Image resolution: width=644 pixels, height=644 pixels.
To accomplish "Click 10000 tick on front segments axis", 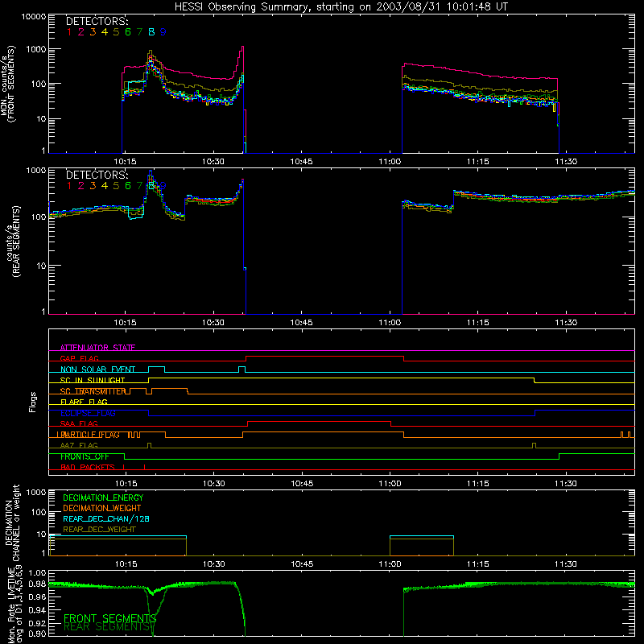I will coord(34,16).
